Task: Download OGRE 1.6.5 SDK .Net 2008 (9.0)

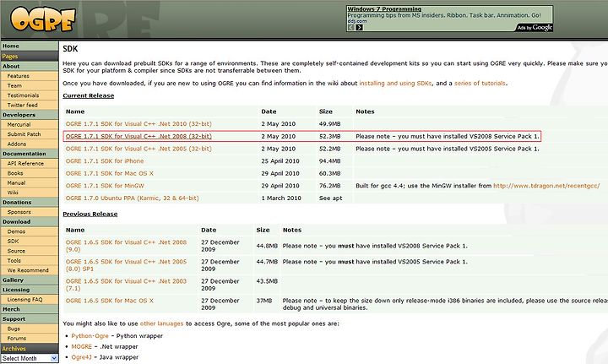Action: 126,246
